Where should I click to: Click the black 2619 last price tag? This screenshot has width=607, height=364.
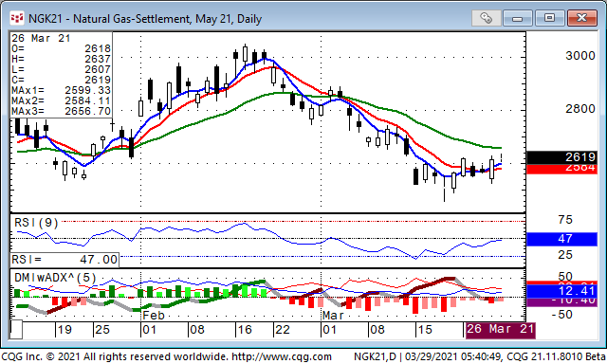tap(561, 157)
